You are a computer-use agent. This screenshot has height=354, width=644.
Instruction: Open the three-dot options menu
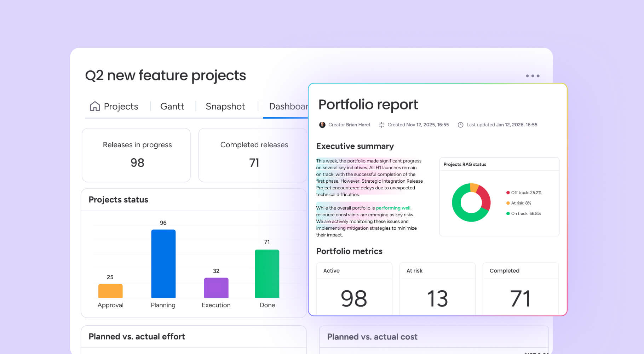pos(533,76)
